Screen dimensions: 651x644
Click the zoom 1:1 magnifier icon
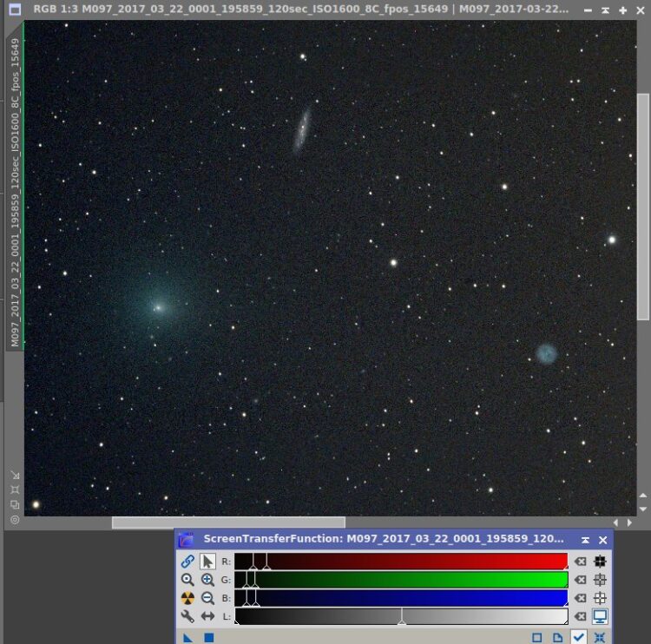pos(187,580)
